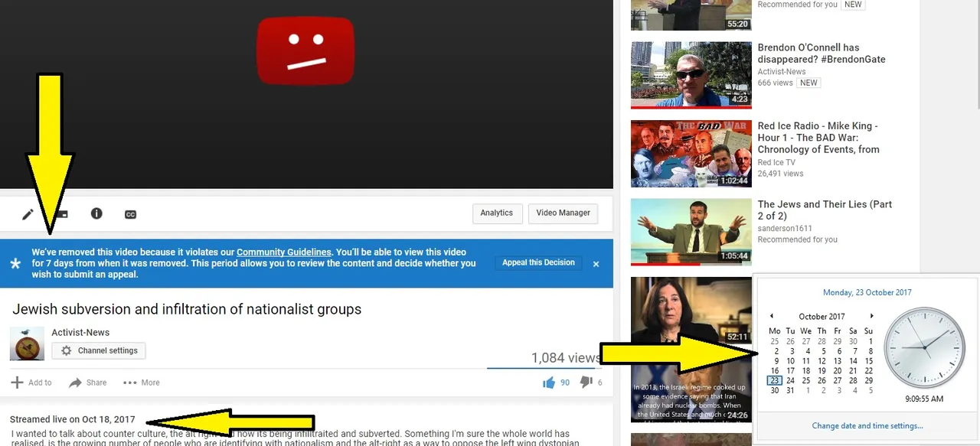Open Red Ice Radio - Mike King title
Image resolution: width=980 pixels, height=446 pixels.
click(x=818, y=138)
